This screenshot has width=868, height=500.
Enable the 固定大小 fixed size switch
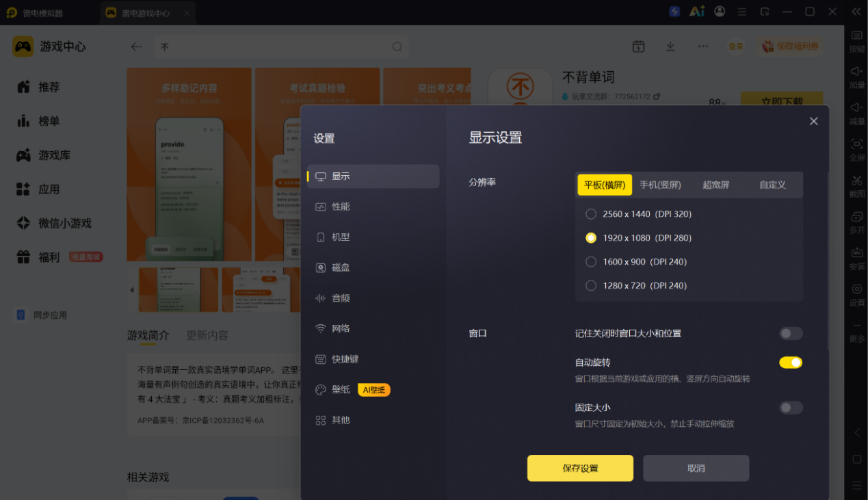(791, 408)
